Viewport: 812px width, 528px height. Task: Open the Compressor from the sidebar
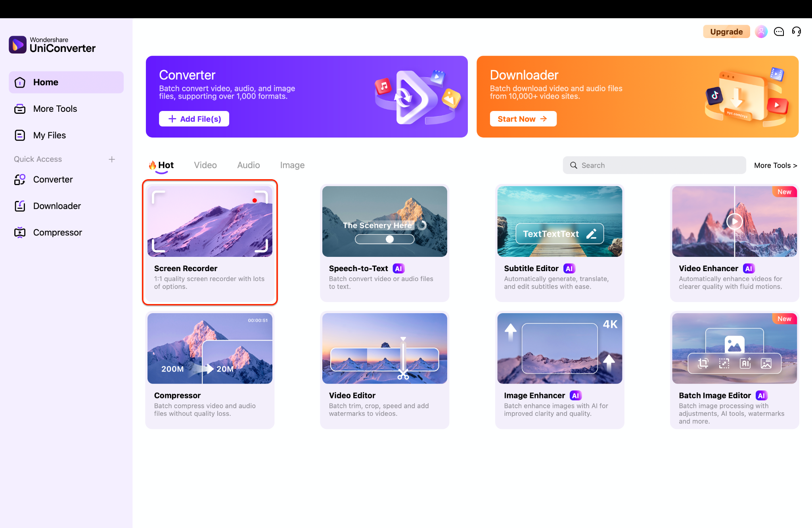57,232
